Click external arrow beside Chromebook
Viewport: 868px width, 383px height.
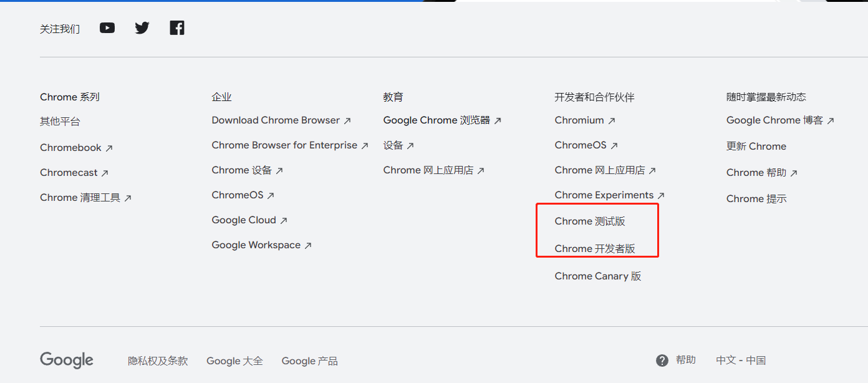pos(109,148)
